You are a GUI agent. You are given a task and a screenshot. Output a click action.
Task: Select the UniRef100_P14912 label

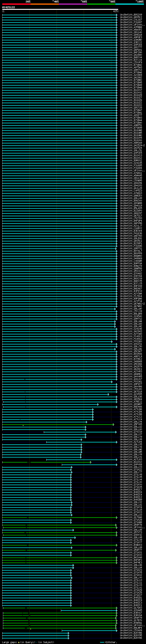(131, 339)
